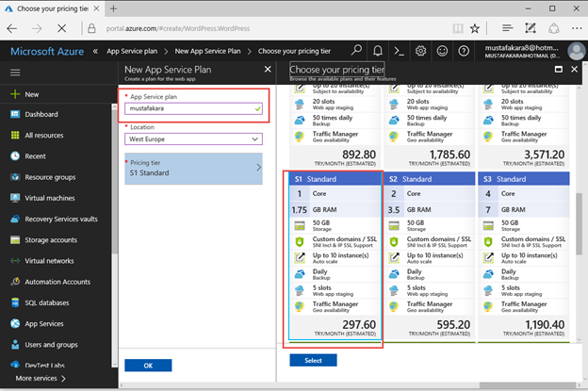Click the browser address bar
588x391 pixels.
tap(263, 28)
